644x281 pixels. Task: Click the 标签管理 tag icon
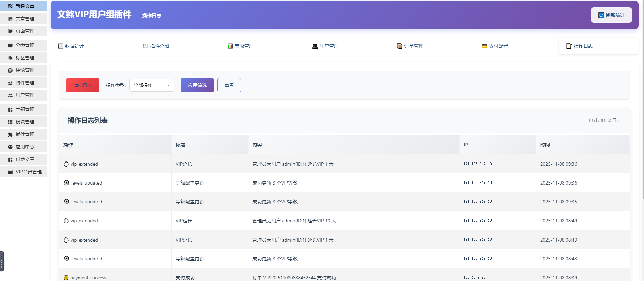coord(10,58)
